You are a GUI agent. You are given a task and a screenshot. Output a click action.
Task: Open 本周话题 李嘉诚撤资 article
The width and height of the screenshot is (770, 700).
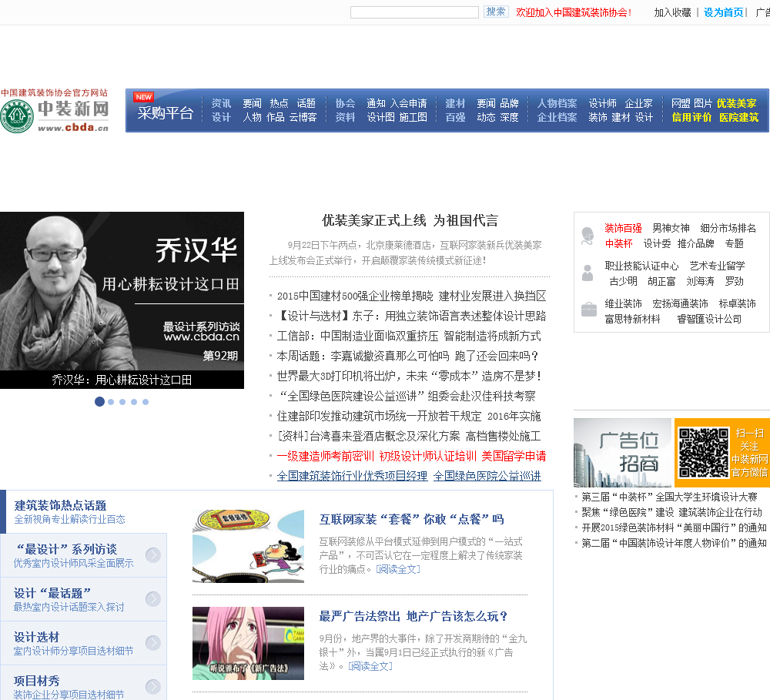407,356
